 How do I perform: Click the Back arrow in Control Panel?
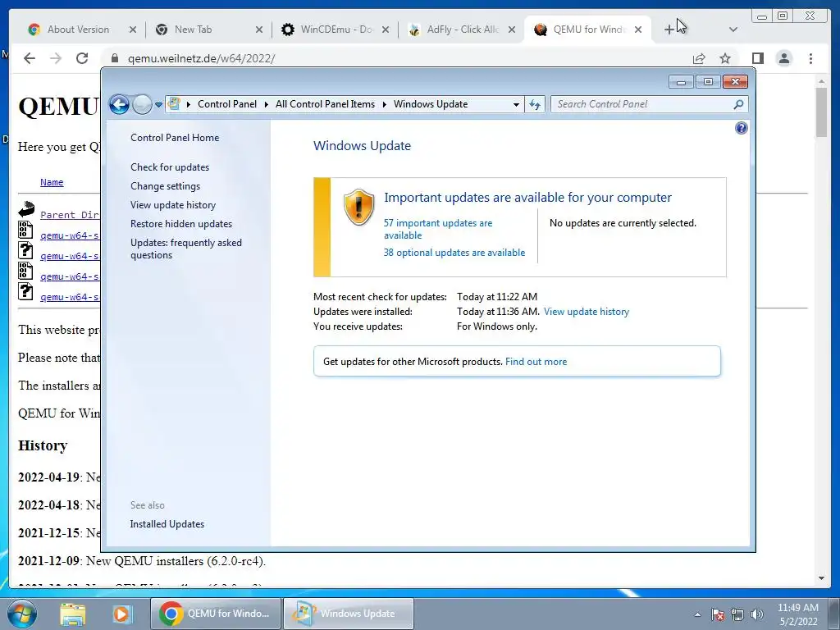click(x=120, y=104)
